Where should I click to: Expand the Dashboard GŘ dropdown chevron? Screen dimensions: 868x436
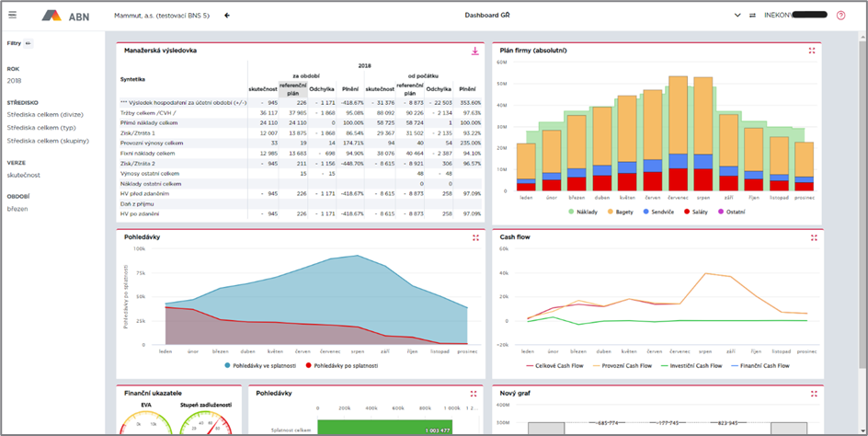coord(737,16)
